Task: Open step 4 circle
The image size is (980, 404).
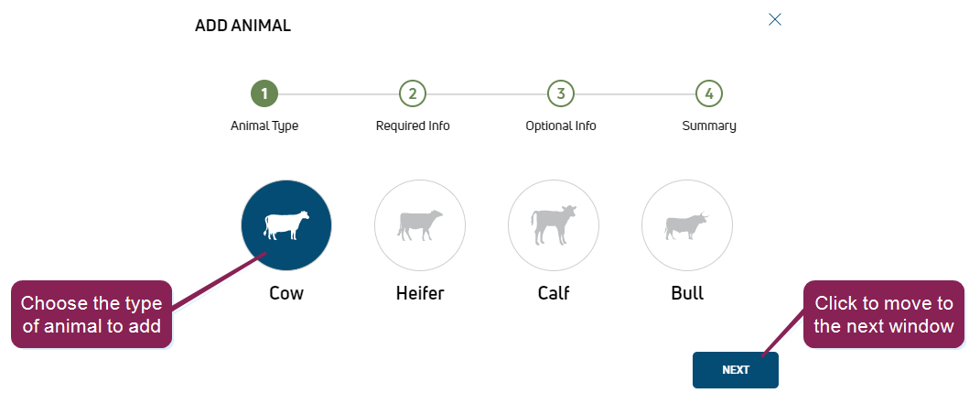Action: 709,93
